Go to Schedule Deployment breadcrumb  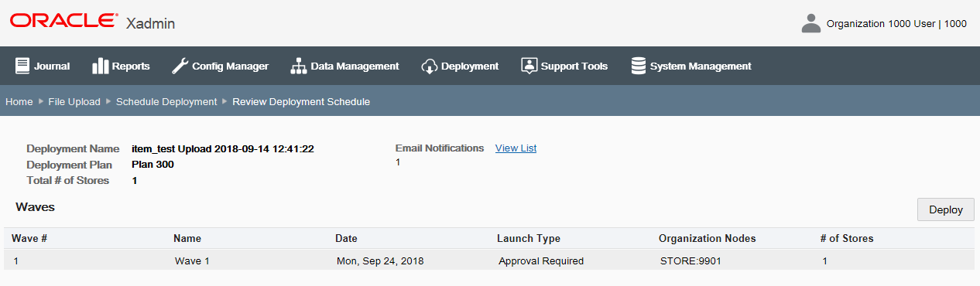pos(166,101)
